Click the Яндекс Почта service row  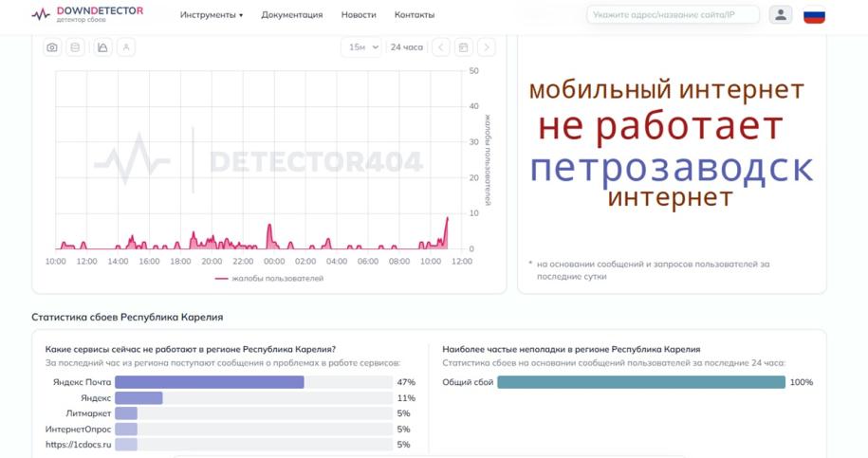pos(230,382)
